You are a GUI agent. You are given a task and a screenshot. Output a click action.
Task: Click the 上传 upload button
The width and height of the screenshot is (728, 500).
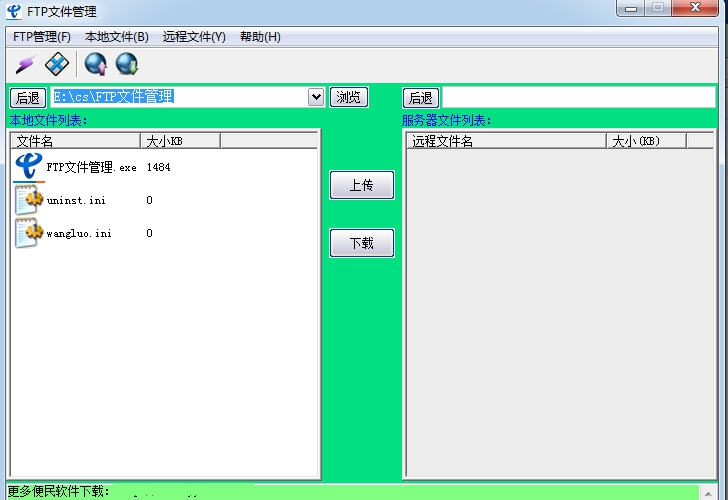(362, 185)
